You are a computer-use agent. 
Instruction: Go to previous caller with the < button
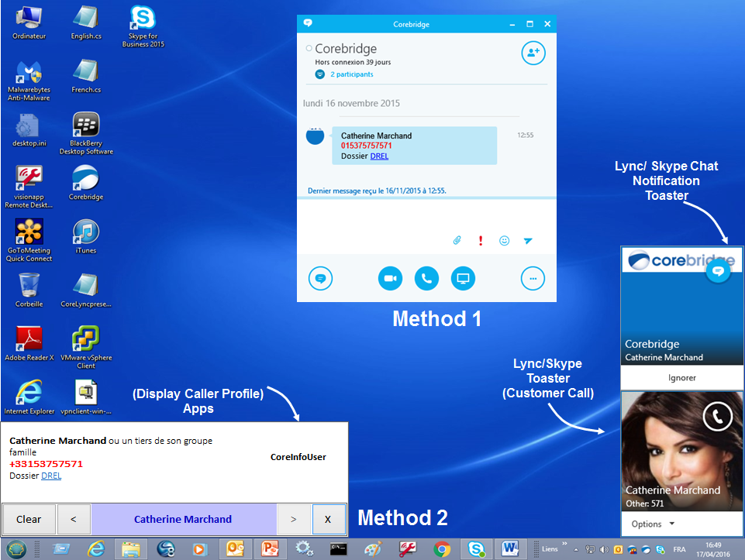pyautogui.click(x=74, y=519)
